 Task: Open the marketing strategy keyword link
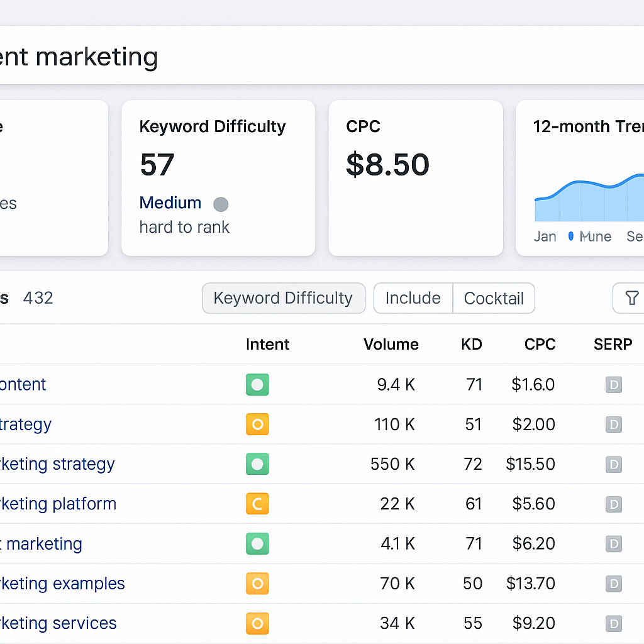[57, 464]
